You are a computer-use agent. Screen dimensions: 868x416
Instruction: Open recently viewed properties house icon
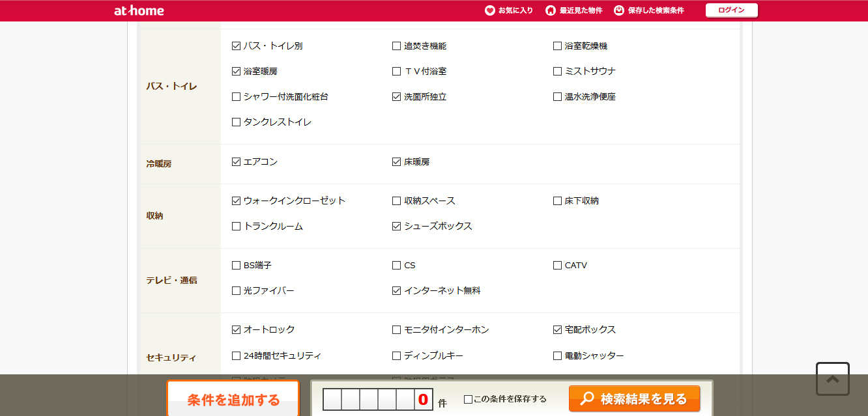[x=551, y=10]
